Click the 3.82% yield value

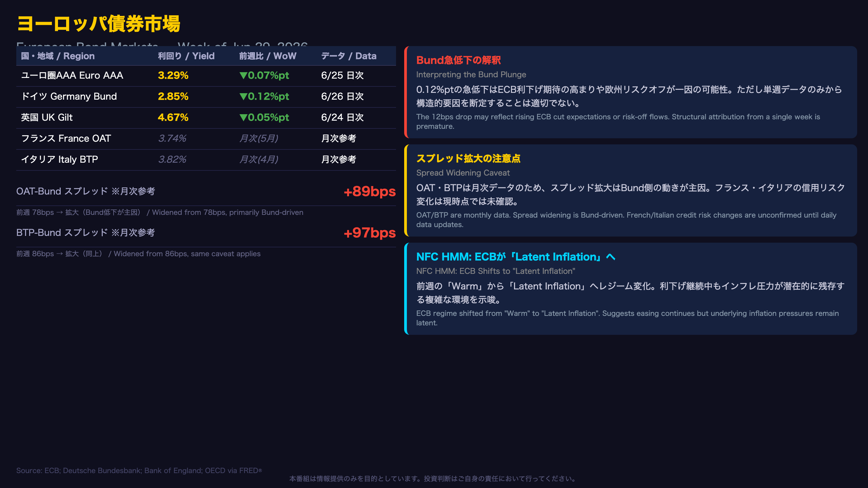click(172, 159)
